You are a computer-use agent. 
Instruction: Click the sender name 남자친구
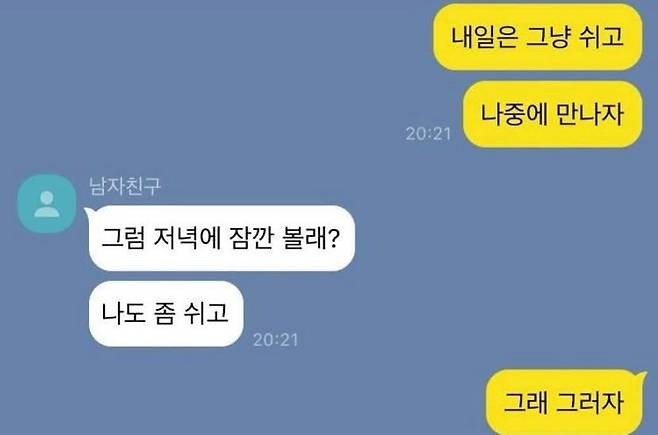(x=125, y=186)
